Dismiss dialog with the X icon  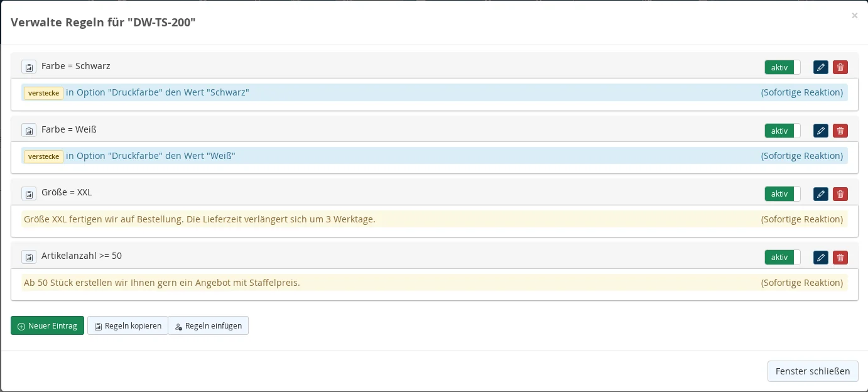pyautogui.click(x=854, y=16)
